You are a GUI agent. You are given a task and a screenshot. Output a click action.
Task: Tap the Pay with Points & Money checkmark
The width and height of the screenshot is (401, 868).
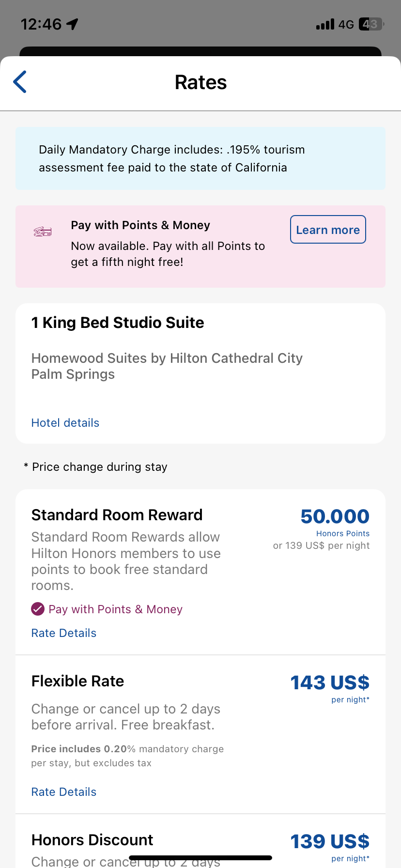coord(38,609)
